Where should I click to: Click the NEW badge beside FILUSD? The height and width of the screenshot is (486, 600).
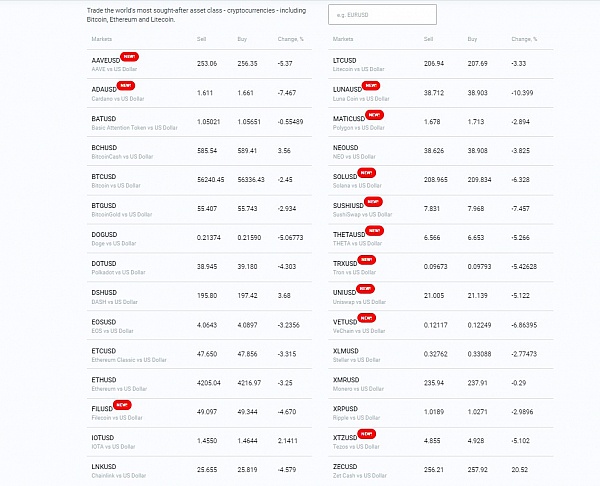click(123, 404)
